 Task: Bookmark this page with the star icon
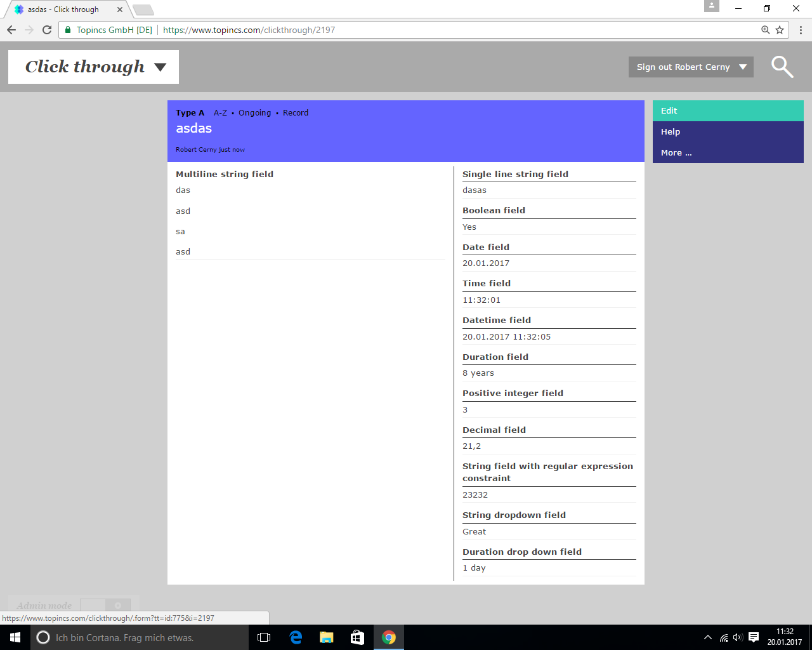click(x=780, y=30)
